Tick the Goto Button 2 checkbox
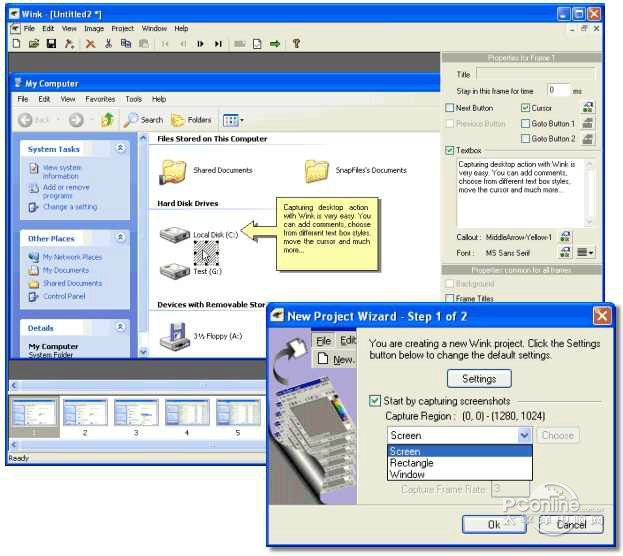The image size is (623, 556). tap(525, 139)
